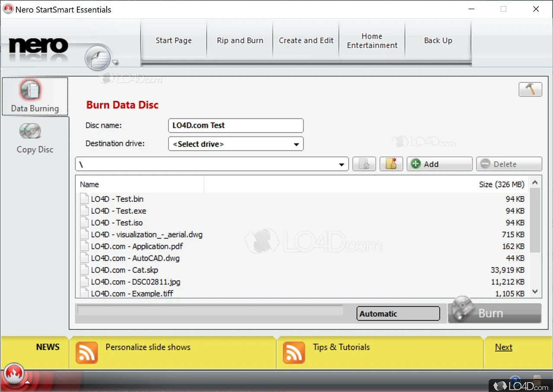Image resolution: width=553 pixels, height=392 pixels.
Task: Click the Nero flame button at bottom left
Action: click(14, 374)
